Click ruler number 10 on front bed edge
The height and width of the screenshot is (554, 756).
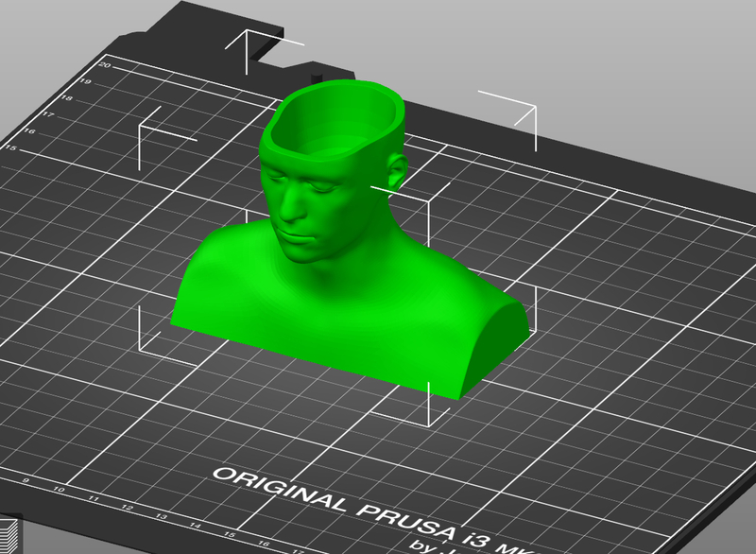[x=59, y=490]
